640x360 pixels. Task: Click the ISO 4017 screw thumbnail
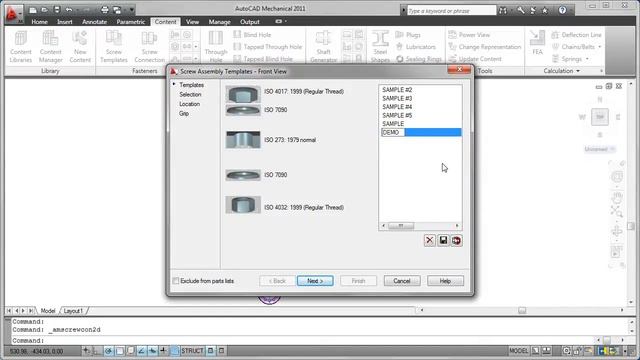point(243,94)
